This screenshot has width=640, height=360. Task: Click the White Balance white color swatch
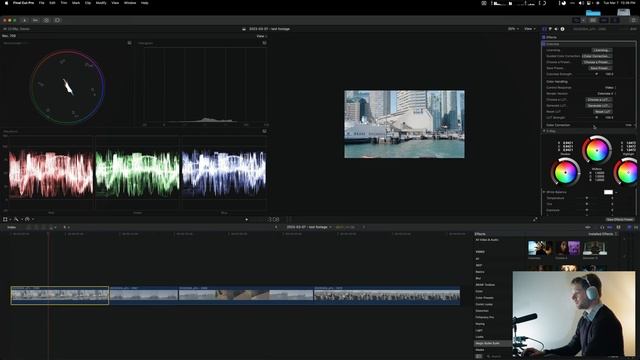pos(608,192)
